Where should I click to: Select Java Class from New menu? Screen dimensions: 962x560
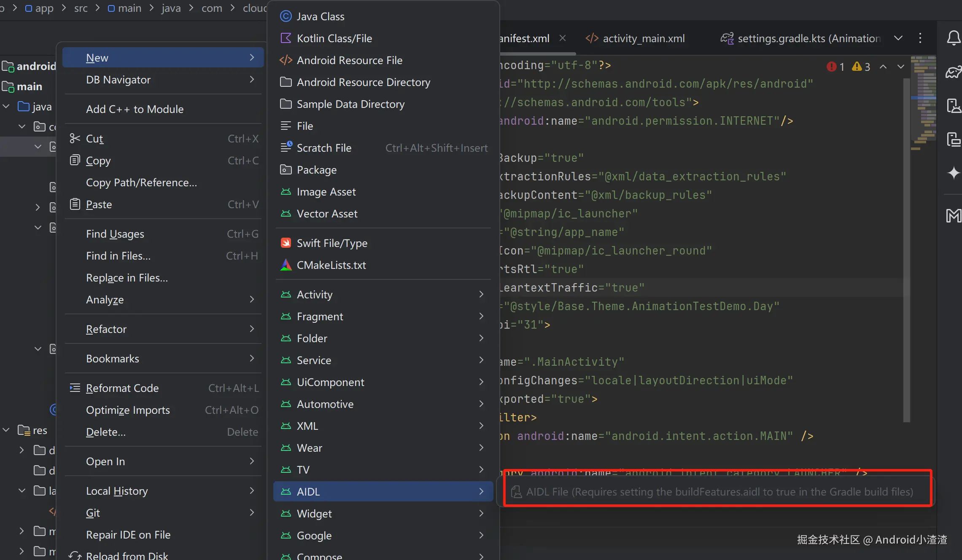click(x=320, y=16)
